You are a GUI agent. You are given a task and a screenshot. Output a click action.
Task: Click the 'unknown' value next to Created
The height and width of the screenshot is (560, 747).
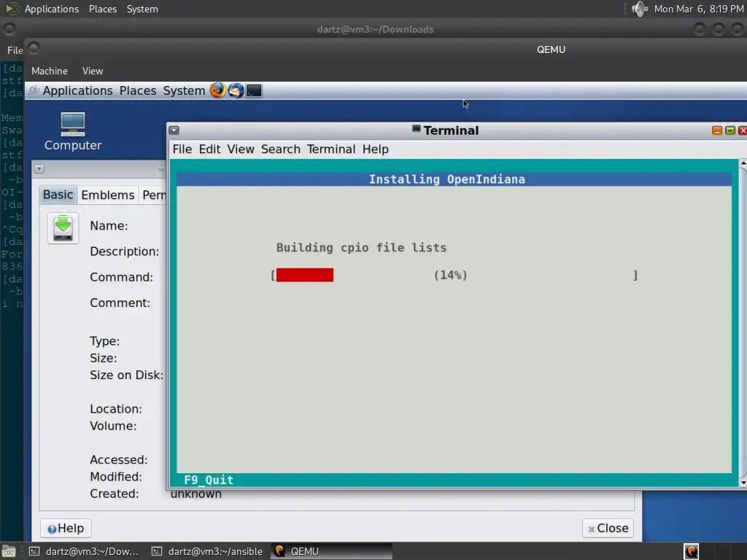click(196, 494)
